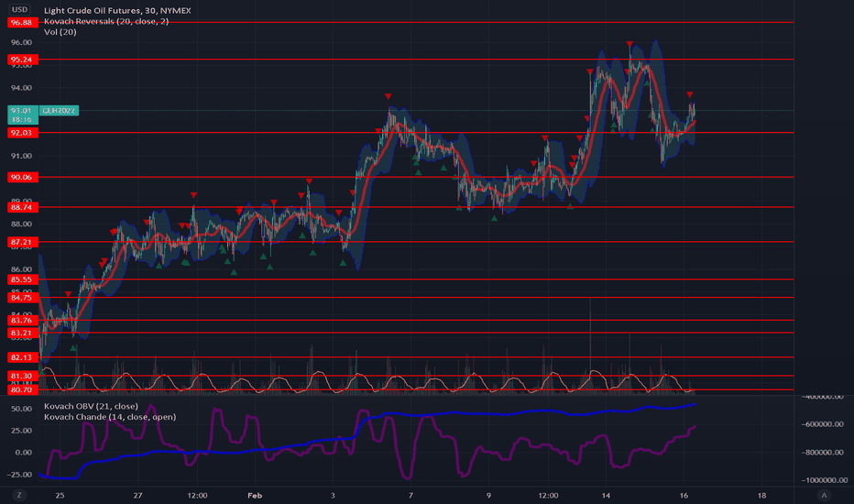
Task: Click the 14 date label on time axis
Action: (x=606, y=495)
